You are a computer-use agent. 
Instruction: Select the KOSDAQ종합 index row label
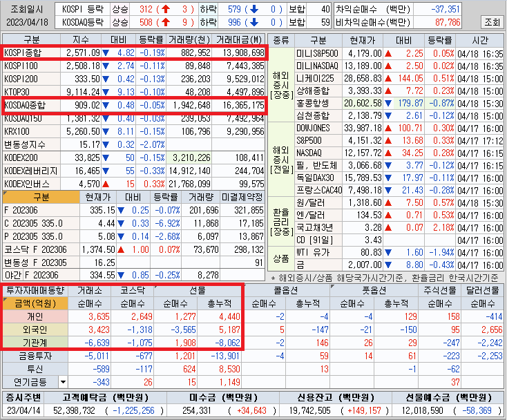point(32,105)
